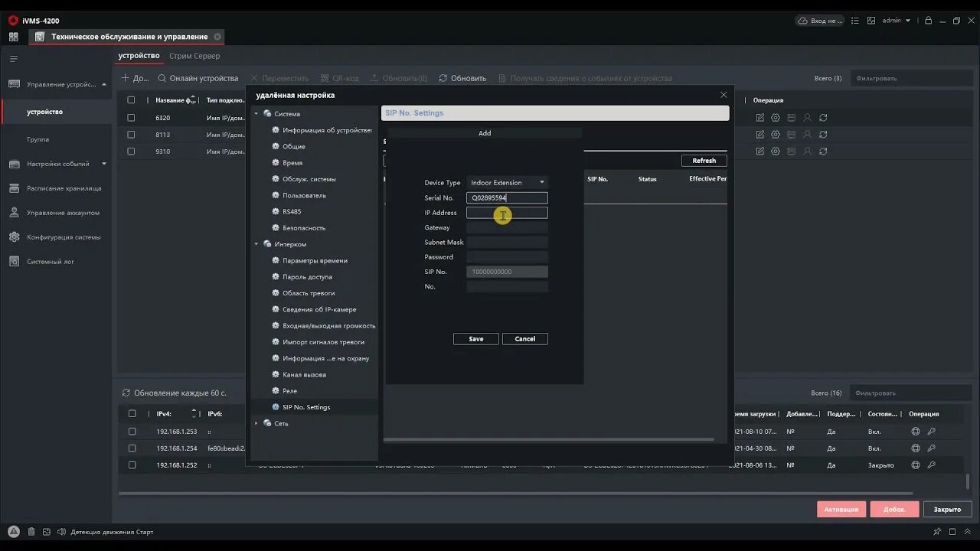Click Онлайн устройства toolbar button
The image size is (980, 551).
(198, 78)
